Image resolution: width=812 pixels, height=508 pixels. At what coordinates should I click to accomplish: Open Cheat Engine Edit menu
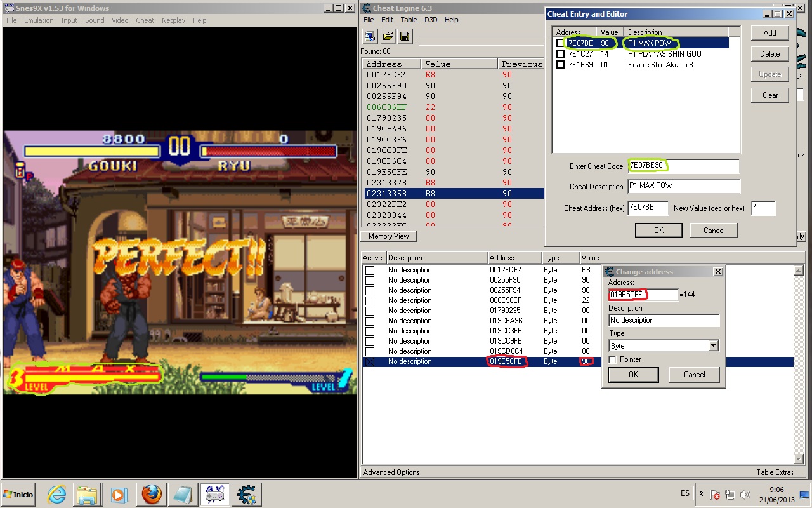(387, 20)
